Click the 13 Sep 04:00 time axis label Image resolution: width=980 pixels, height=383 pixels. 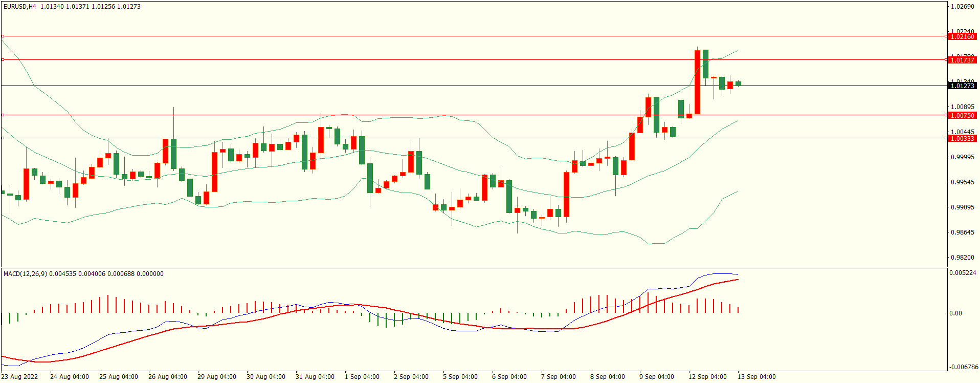tap(756, 377)
